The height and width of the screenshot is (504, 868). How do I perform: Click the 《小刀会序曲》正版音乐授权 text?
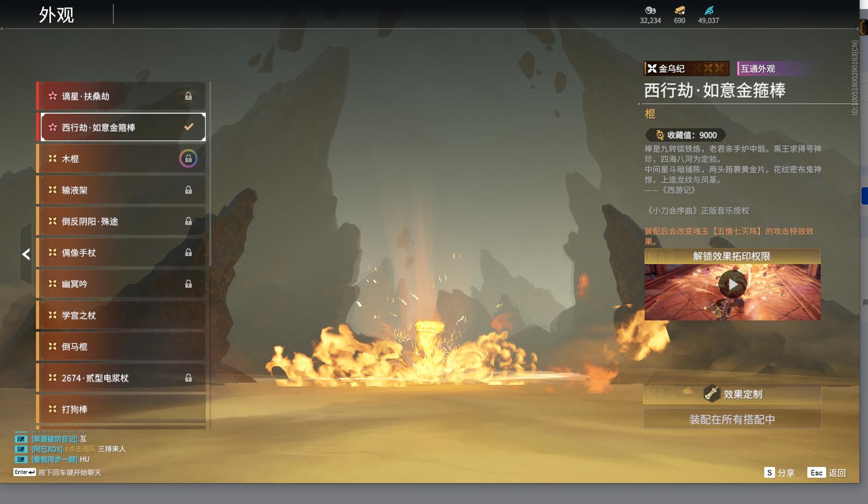pos(697,210)
